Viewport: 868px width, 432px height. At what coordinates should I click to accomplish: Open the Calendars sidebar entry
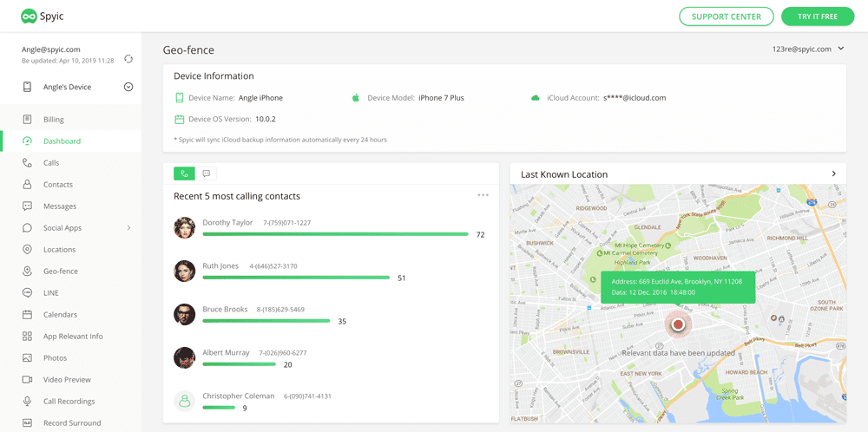(60, 315)
